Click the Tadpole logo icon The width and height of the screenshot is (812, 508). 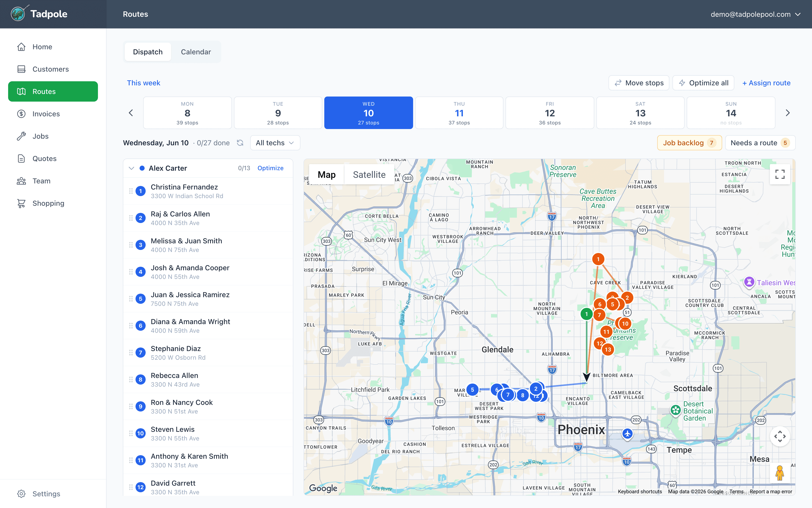tap(18, 14)
